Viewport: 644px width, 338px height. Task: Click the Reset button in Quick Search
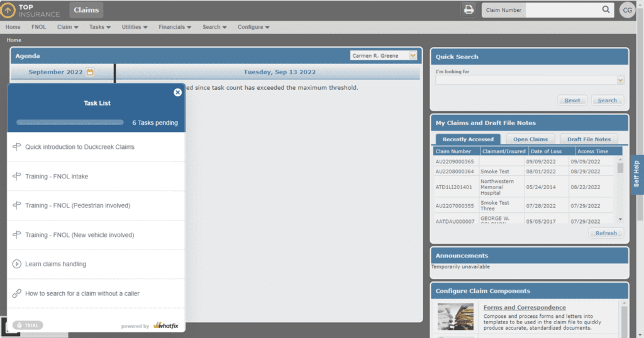click(x=572, y=100)
